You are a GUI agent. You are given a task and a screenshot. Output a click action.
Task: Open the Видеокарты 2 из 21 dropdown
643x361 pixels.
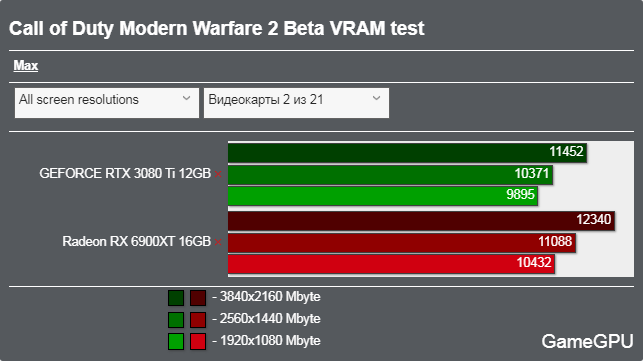pos(296,103)
